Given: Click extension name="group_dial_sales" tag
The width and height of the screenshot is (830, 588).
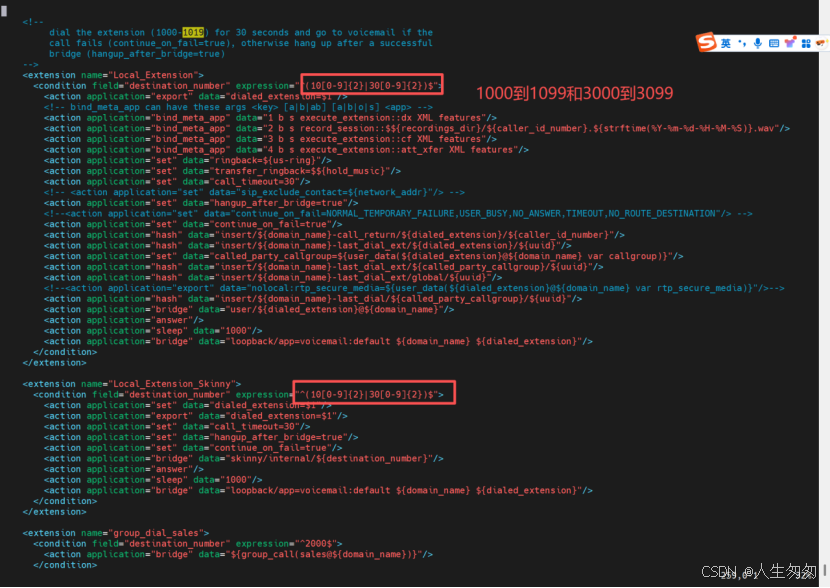Looking at the screenshot, I should point(116,533).
